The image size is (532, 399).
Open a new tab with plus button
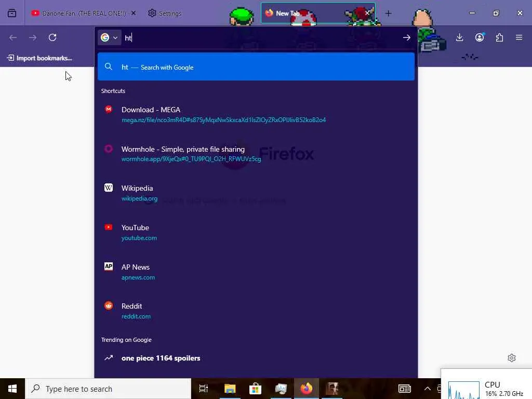click(389, 13)
